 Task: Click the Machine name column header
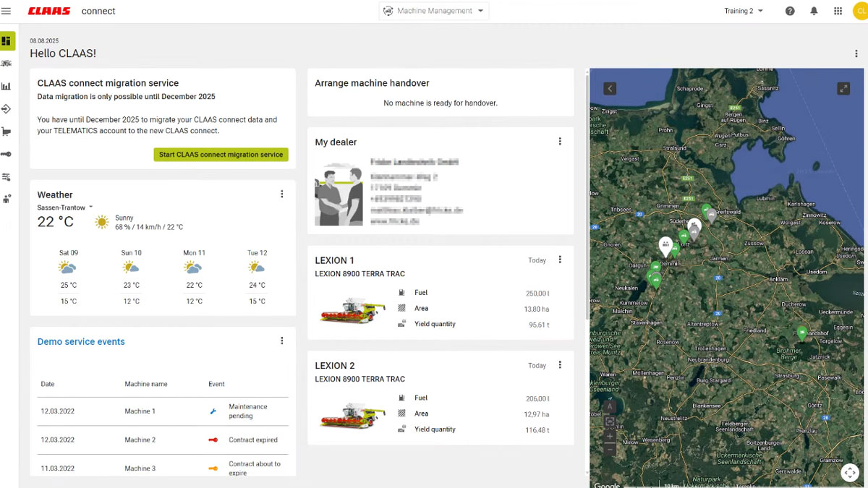146,384
